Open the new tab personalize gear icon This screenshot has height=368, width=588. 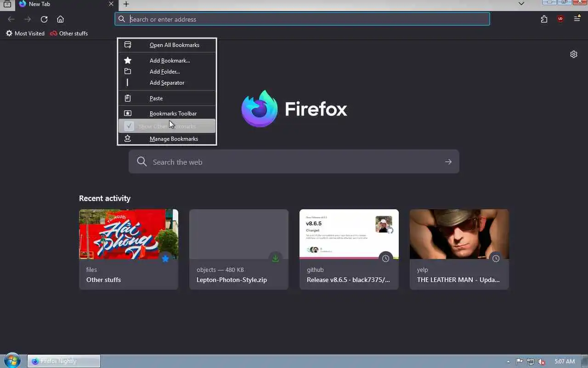(x=574, y=54)
